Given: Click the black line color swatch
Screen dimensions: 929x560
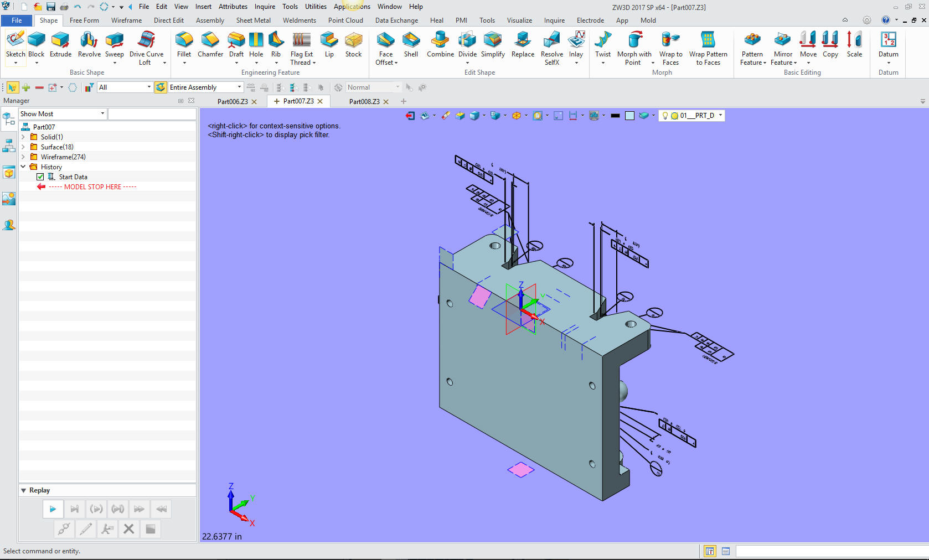Looking at the screenshot, I should (x=615, y=116).
